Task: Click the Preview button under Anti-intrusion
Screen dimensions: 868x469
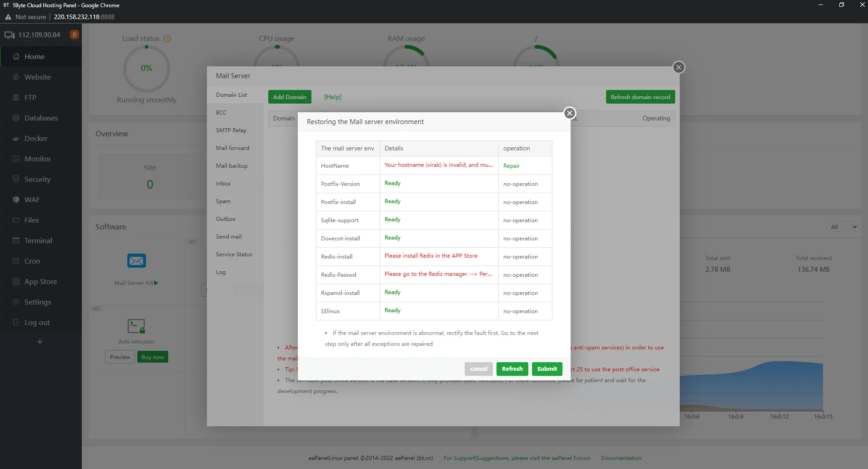Action: (120, 357)
